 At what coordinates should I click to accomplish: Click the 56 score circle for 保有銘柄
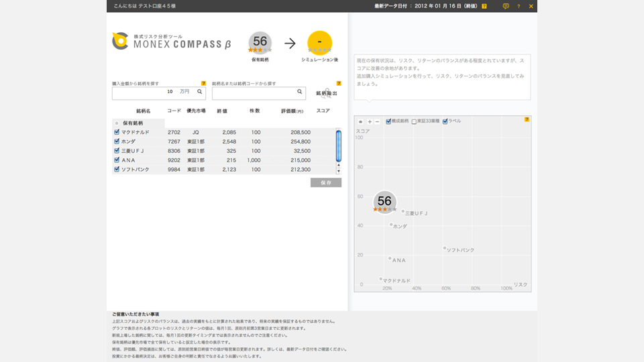click(260, 43)
